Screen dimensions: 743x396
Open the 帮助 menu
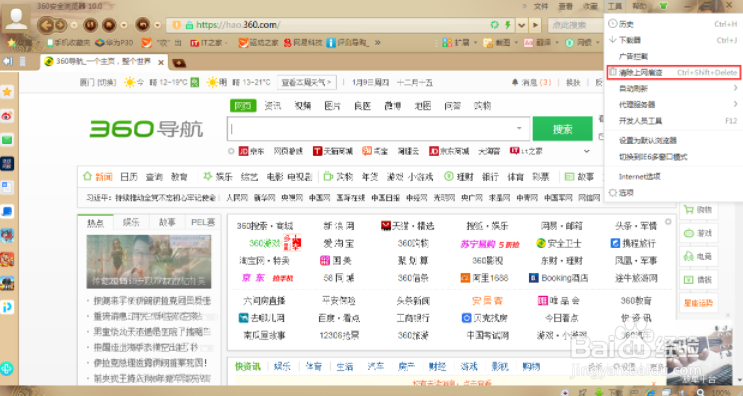click(x=639, y=6)
